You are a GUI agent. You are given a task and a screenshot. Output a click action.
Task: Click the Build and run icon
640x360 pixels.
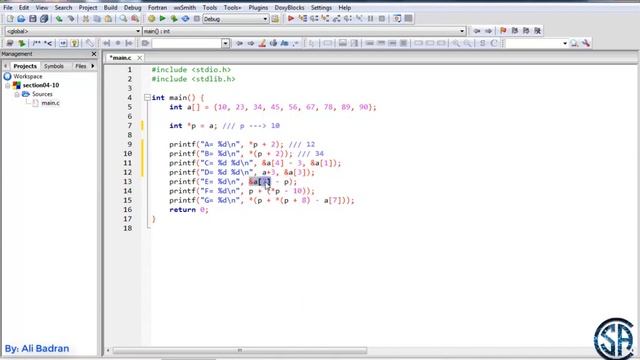pos(174,19)
